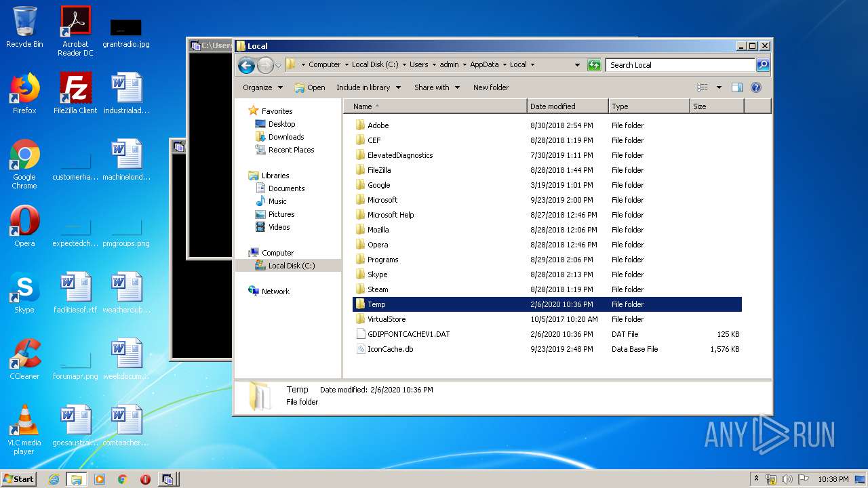This screenshot has height=488, width=868.
Task: Open Share with dropdown
Action: pyautogui.click(x=437, y=87)
